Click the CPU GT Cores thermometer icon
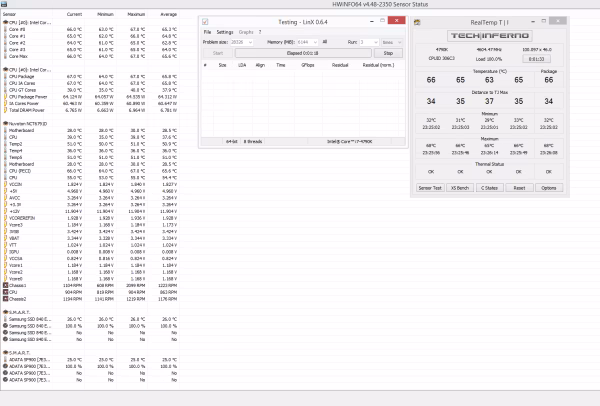Screen dimensions: 600x406 [5, 90]
